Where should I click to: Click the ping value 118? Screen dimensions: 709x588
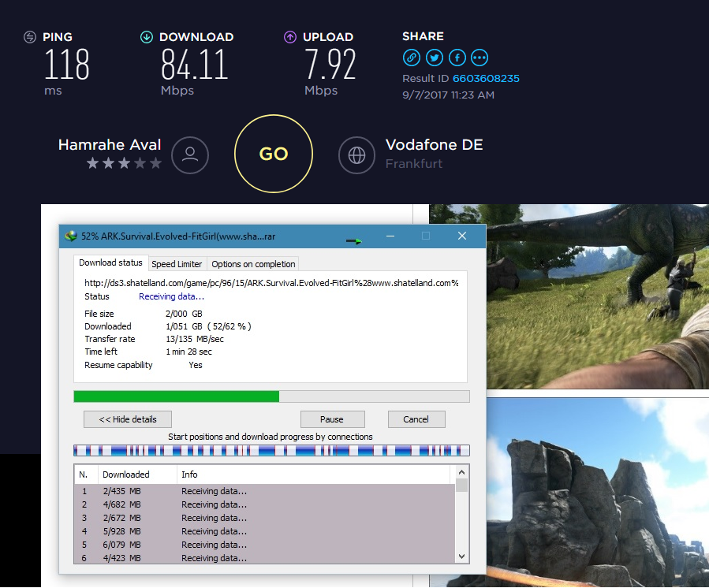pyautogui.click(x=67, y=65)
